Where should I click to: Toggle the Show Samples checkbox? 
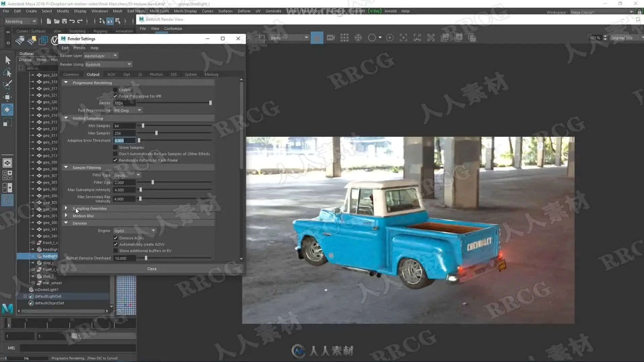coord(115,147)
